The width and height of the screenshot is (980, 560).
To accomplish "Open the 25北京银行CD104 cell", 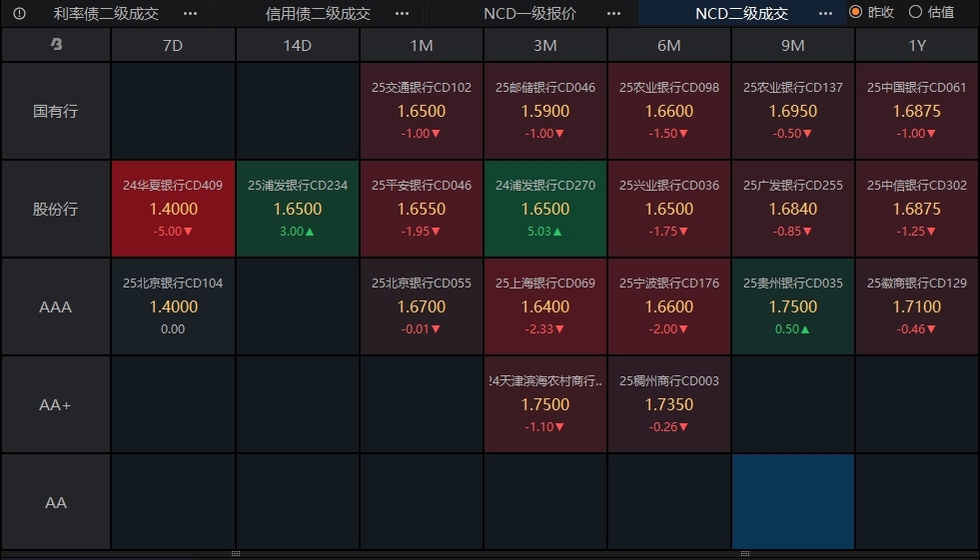I will pyautogui.click(x=173, y=306).
